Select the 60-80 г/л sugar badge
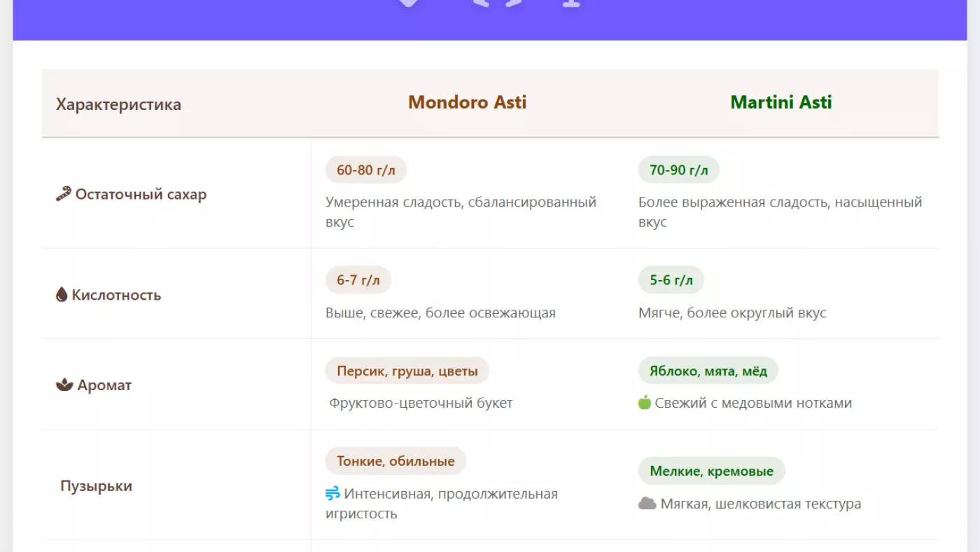Viewport: 980px width, 552px height. [366, 170]
